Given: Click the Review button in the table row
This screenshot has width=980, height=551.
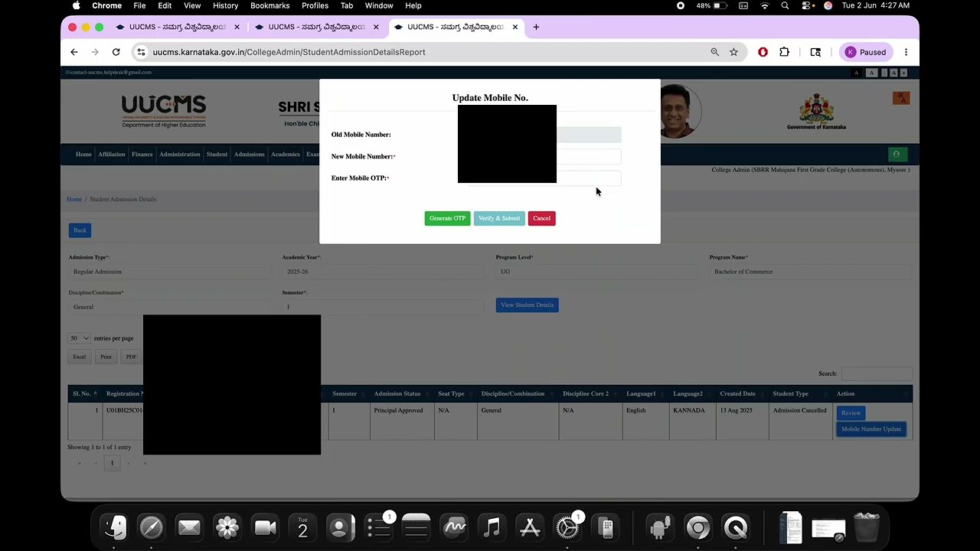Looking at the screenshot, I should pyautogui.click(x=851, y=413).
